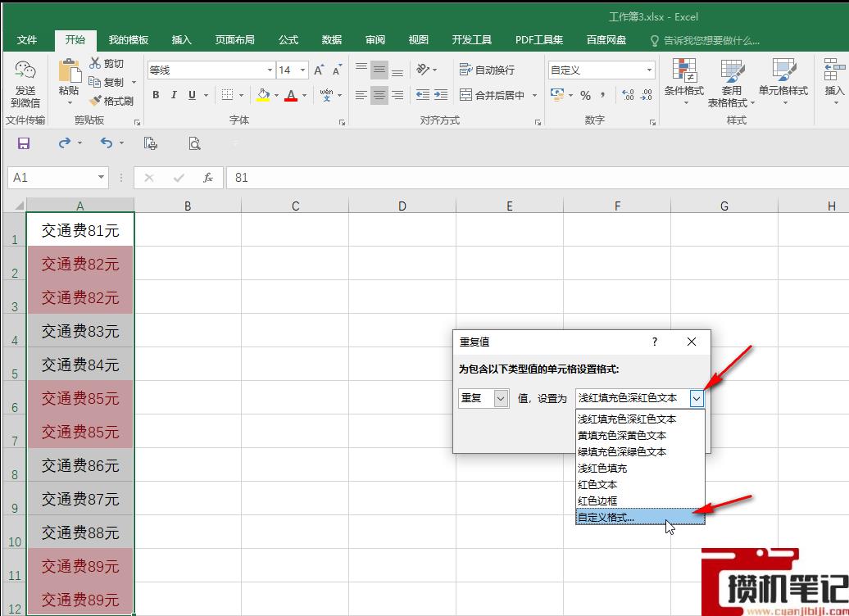The image size is (849, 616).
Task: Toggle center horizontal alignment
Action: coord(379,95)
